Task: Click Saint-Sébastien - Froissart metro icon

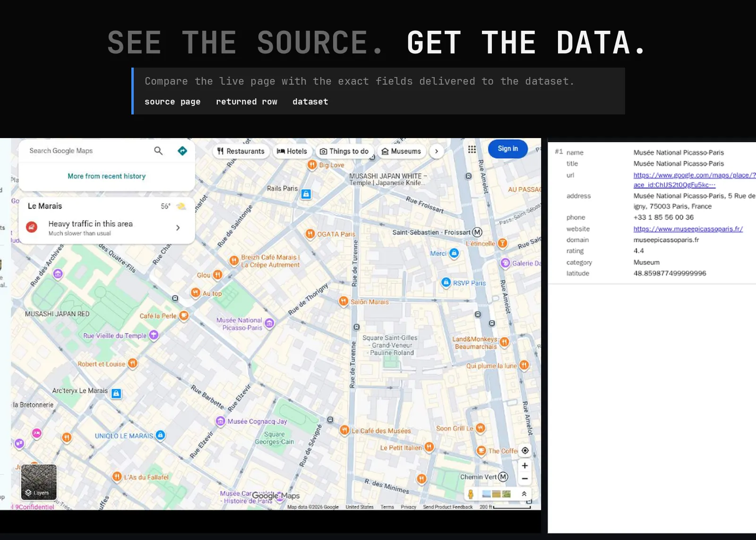Action: coord(477,232)
